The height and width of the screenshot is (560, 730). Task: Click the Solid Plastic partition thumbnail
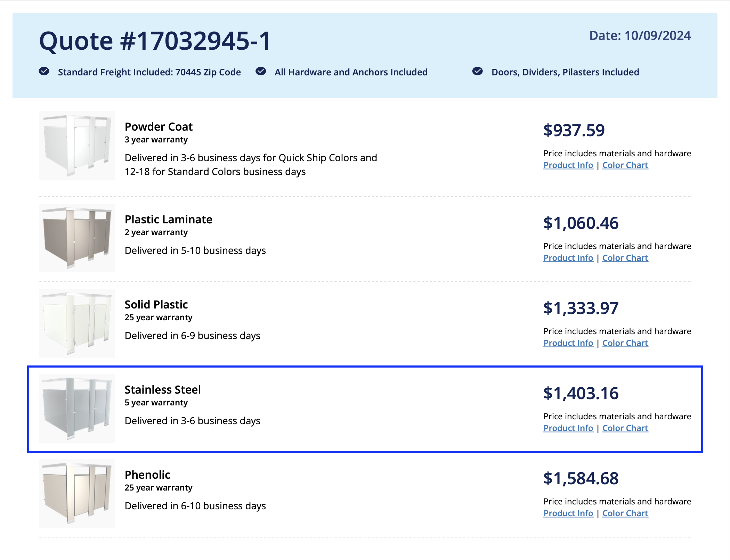(x=77, y=323)
